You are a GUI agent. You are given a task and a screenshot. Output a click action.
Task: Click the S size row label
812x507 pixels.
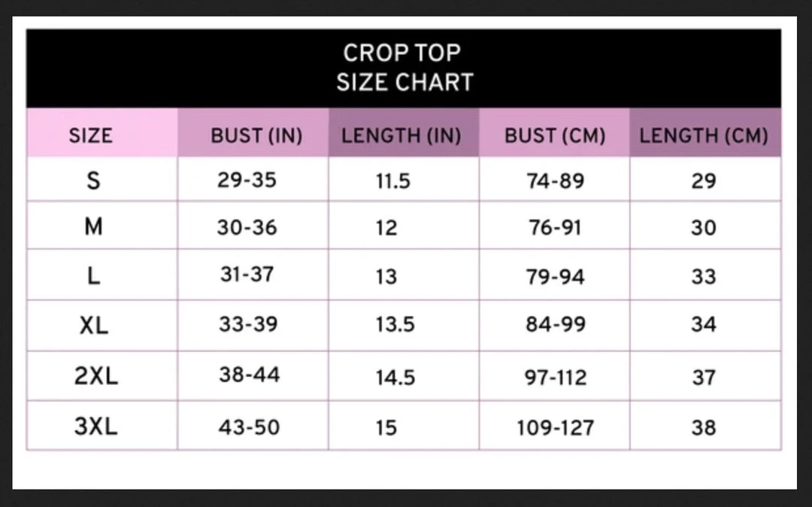[x=93, y=181]
